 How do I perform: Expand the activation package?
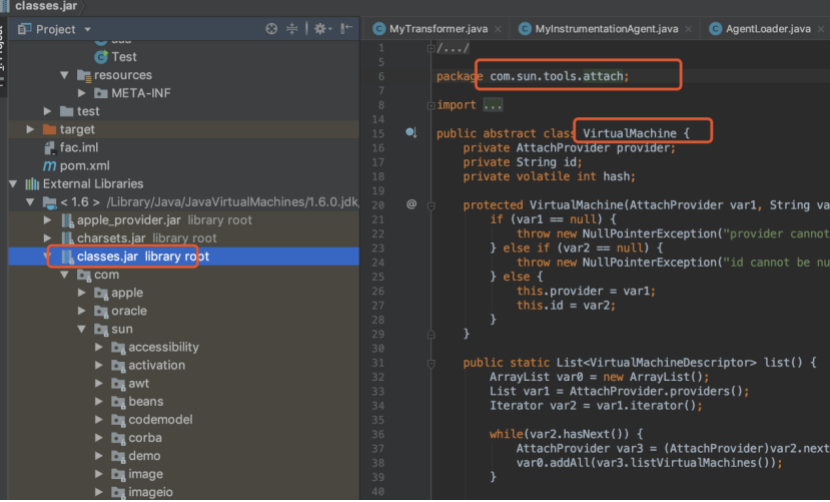[98, 365]
